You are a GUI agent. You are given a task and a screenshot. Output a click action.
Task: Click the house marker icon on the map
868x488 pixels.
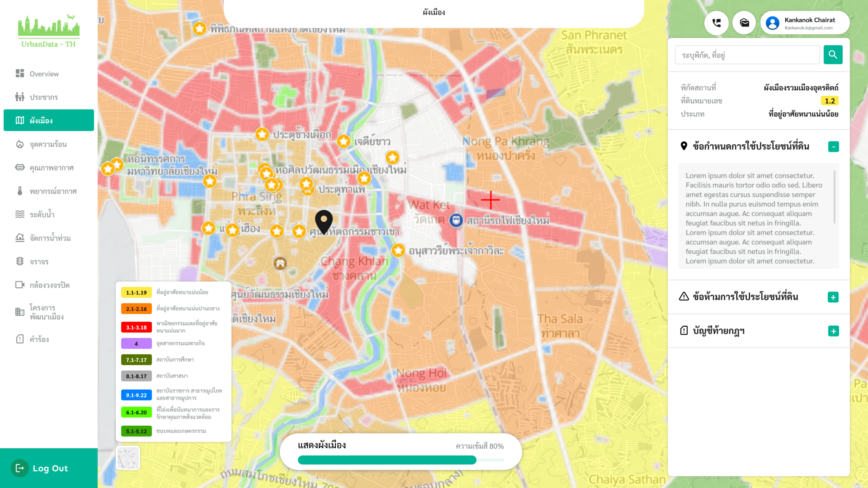(x=280, y=263)
